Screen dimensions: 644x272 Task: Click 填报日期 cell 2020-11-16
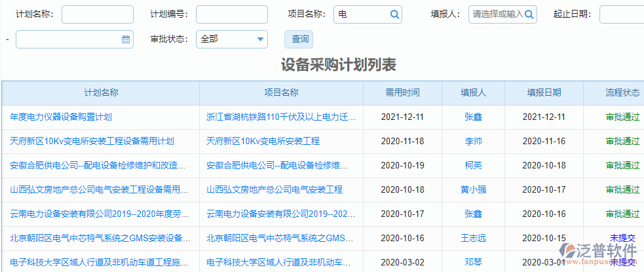pos(544,142)
